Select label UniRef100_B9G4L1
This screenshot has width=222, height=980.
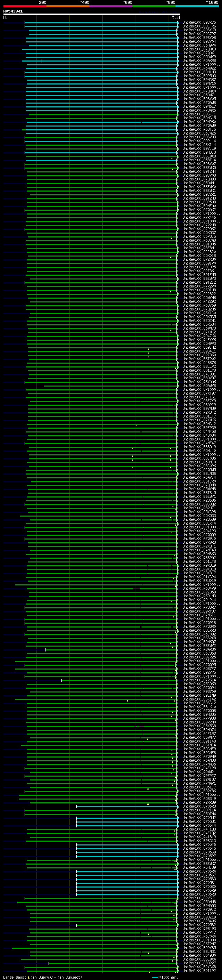point(199,351)
